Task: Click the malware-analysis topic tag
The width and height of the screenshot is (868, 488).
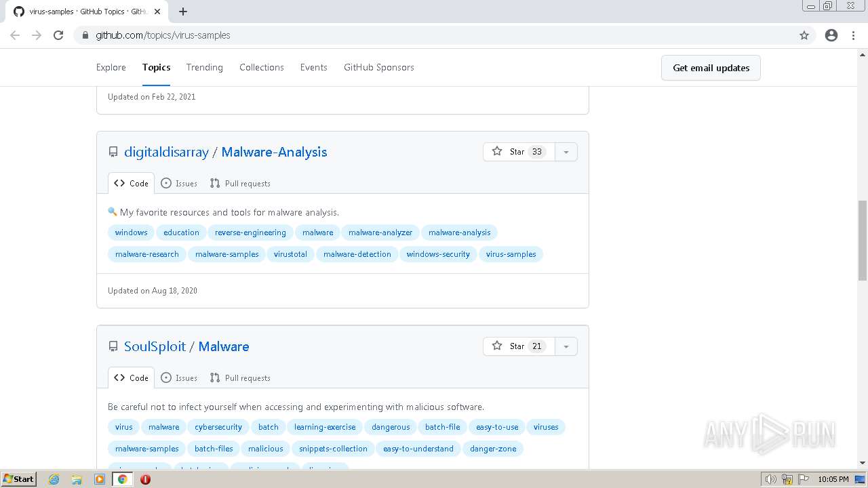Action: coord(460,232)
